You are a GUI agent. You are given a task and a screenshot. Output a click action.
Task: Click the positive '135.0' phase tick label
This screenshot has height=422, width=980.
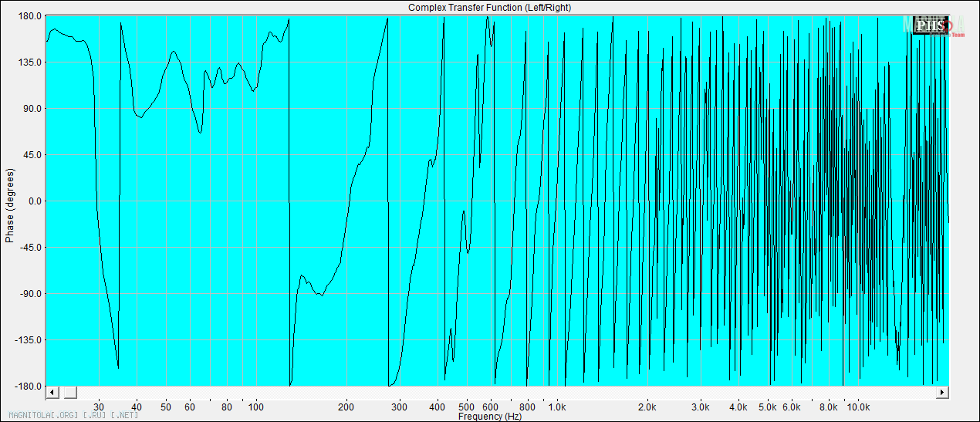pyautogui.click(x=30, y=62)
